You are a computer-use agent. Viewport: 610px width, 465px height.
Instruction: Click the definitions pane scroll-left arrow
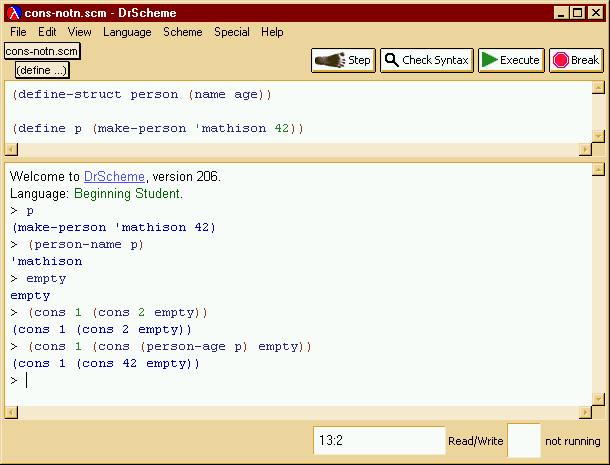coord(11,149)
